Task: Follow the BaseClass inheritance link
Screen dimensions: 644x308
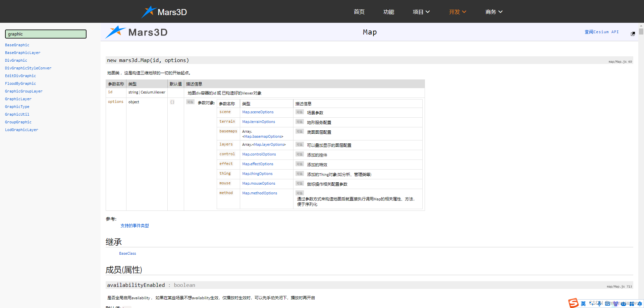Action: (127, 253)
